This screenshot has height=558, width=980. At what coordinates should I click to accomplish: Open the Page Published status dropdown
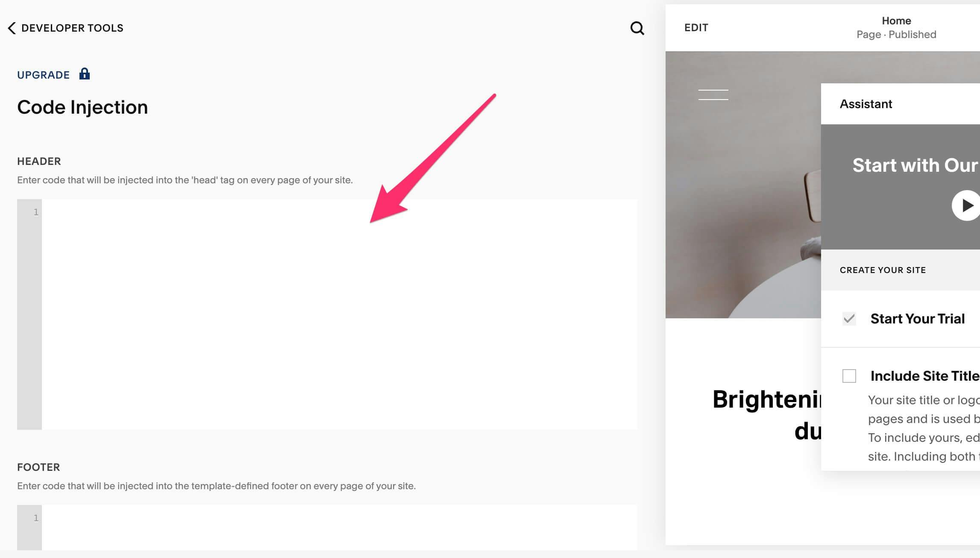(896, 34)
